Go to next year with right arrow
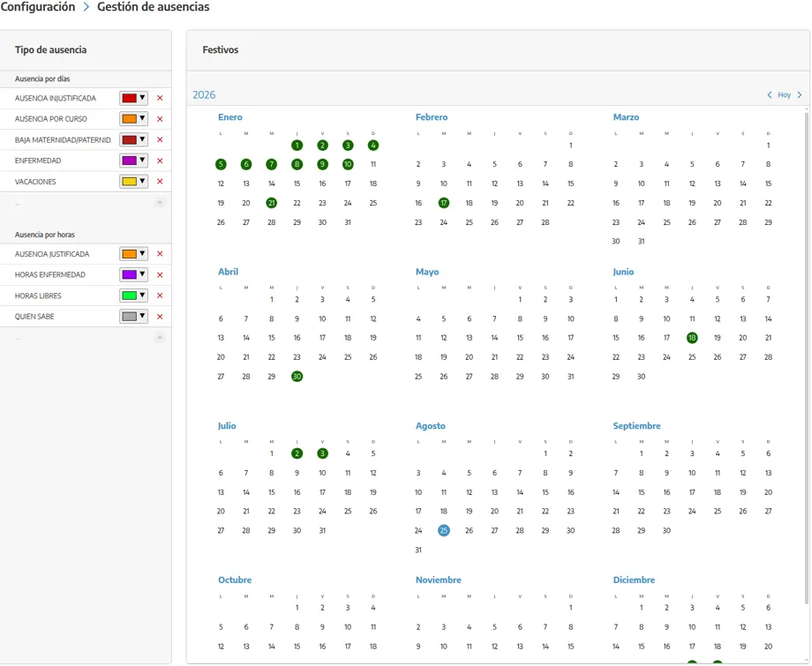Viewport: 812px width, 666px height. click(x=800, y=94)
